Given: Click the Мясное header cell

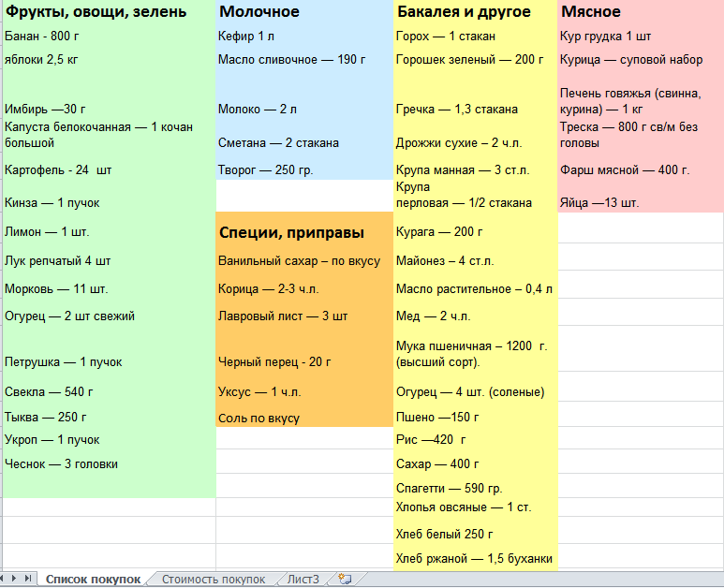Looking at the screenshot, I should coord(590,12).
